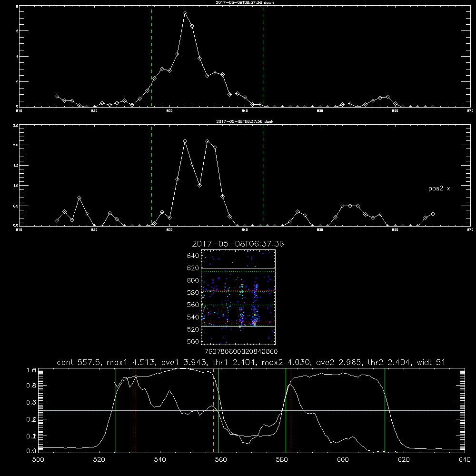Click lower white horizontal line in small image
This screenshot has width=476, height=476.
238,326
